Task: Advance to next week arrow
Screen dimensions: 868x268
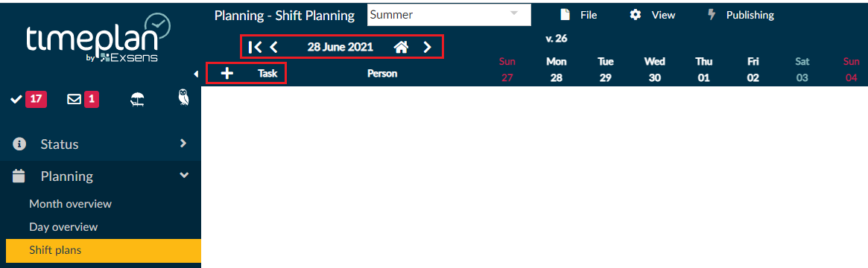Action: [x=427, y=48]
